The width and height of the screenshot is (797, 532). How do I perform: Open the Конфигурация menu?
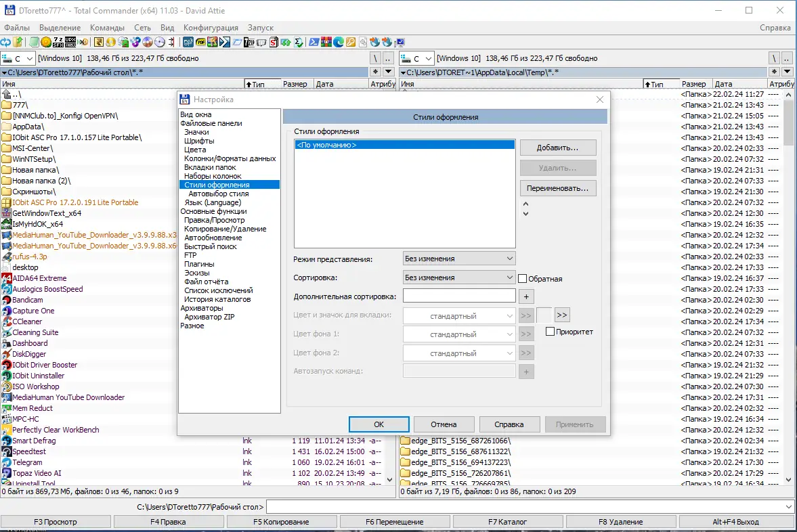coord(211,28)
